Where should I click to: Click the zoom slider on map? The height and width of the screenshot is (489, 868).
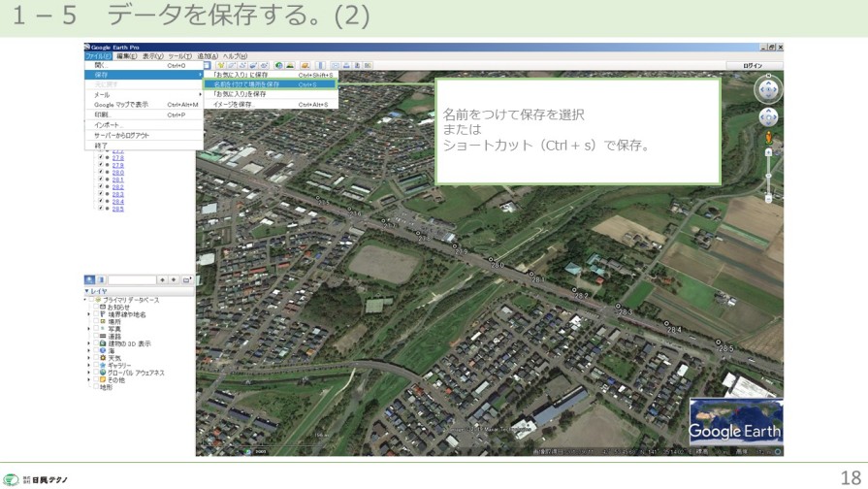tap(768, 175)
